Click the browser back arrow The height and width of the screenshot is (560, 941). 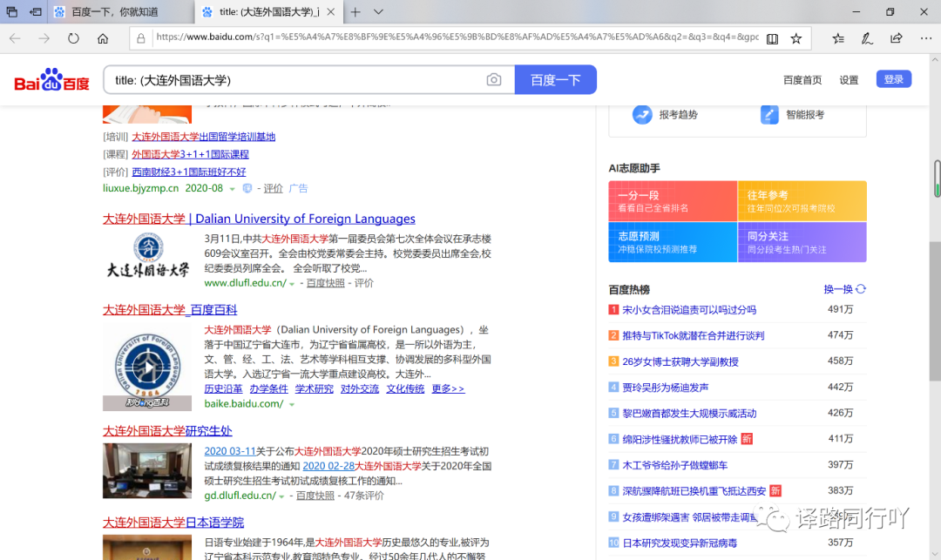pyautogui.click(x=15, y=38)
